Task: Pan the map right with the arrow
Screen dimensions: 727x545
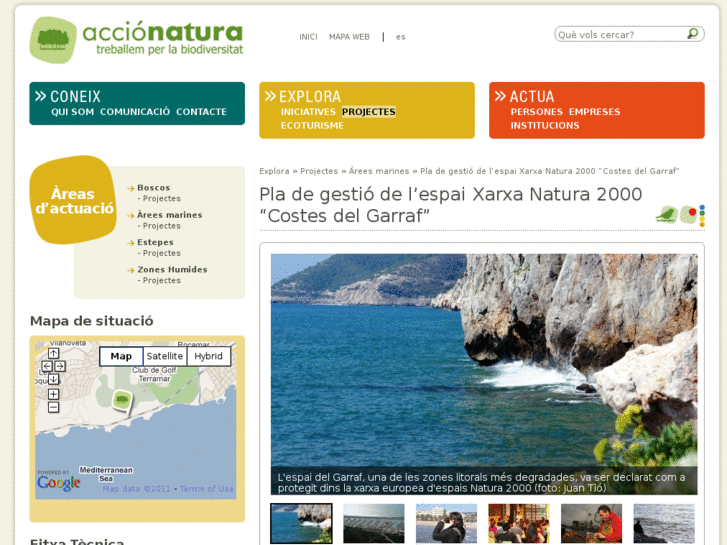Action: tap(60, 366)
